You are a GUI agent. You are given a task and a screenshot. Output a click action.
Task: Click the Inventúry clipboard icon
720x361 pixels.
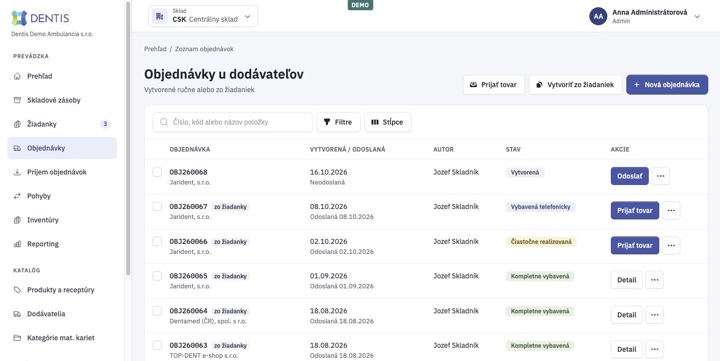point(17,220)
